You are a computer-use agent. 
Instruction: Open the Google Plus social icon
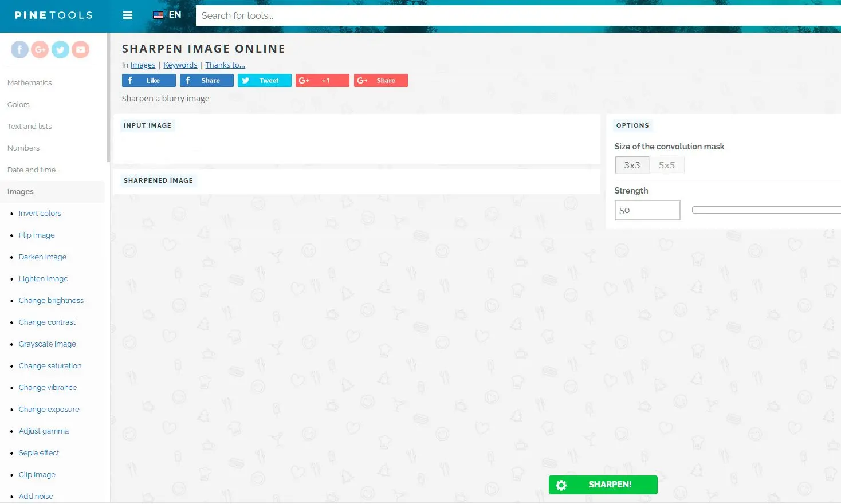point(40,50)
